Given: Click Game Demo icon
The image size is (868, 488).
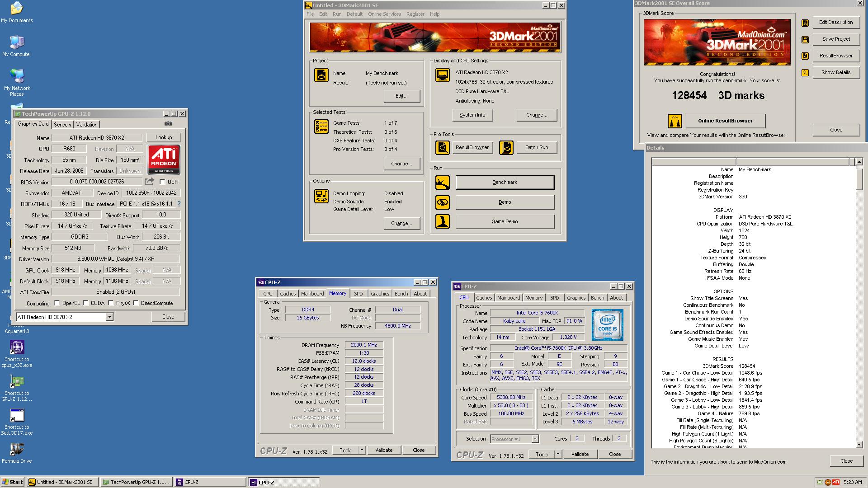Looking at the screenshot, I should click(x=443, y=221).
